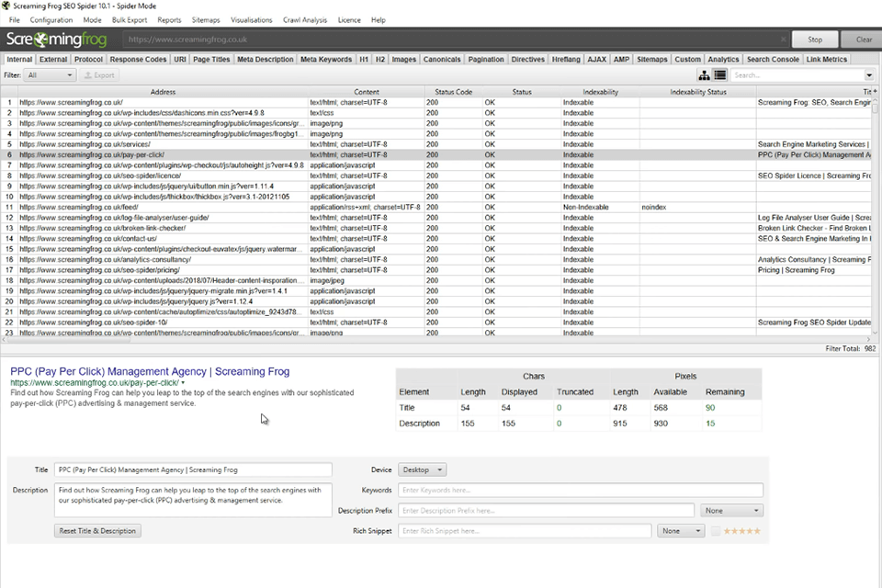Enable the rich snippet star rating checkbox
Viewport: 882px width, 588px height.
coord(716,531)
